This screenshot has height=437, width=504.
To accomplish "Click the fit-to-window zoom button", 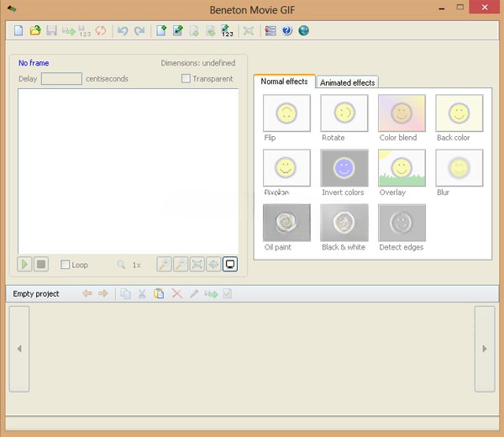I will click(197, 265).
